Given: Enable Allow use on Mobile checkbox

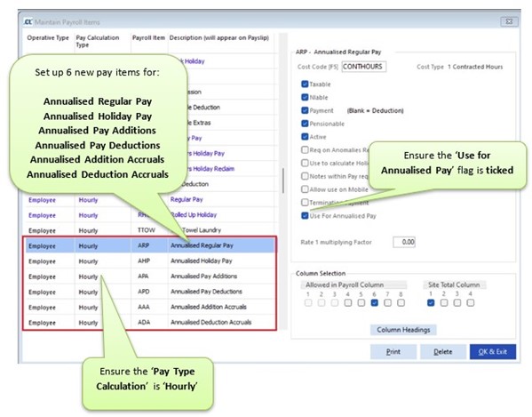Looking at the screenshot, I should [x=305, y=189].
